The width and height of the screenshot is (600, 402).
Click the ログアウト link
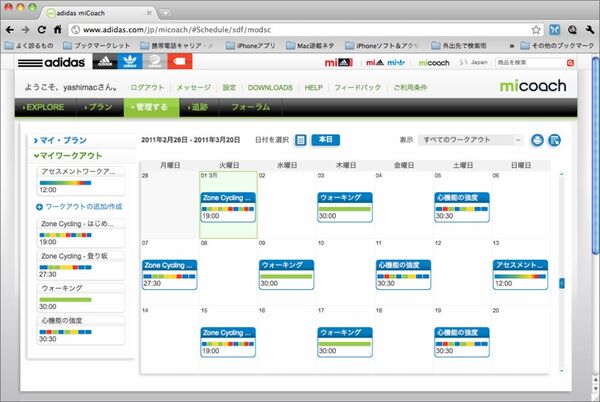click(x=147, y=88)
